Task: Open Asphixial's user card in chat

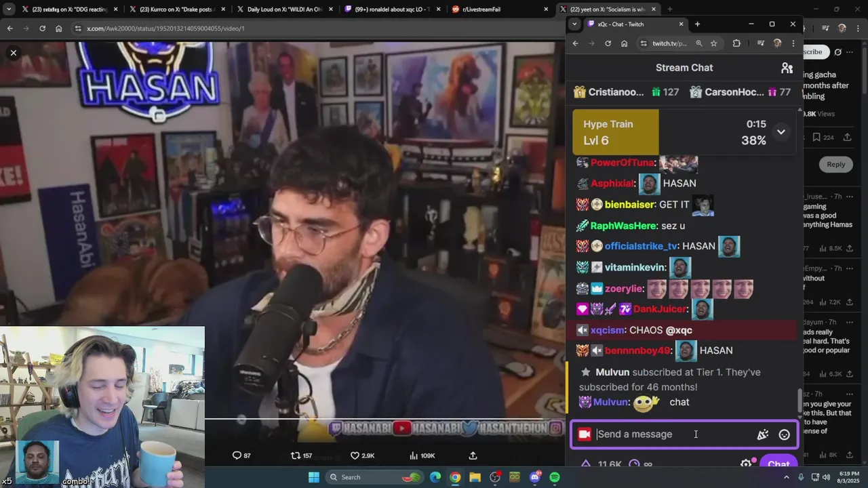Action: pyautogui.click(x=612, y=184)
